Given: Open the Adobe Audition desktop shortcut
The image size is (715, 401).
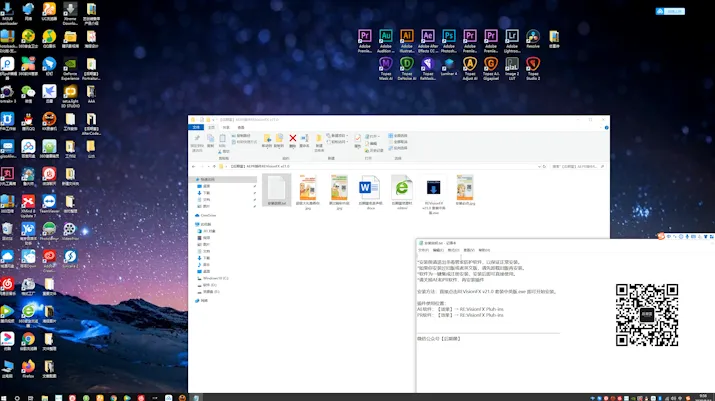Looking at the screenshot, I should click(386, 37).
